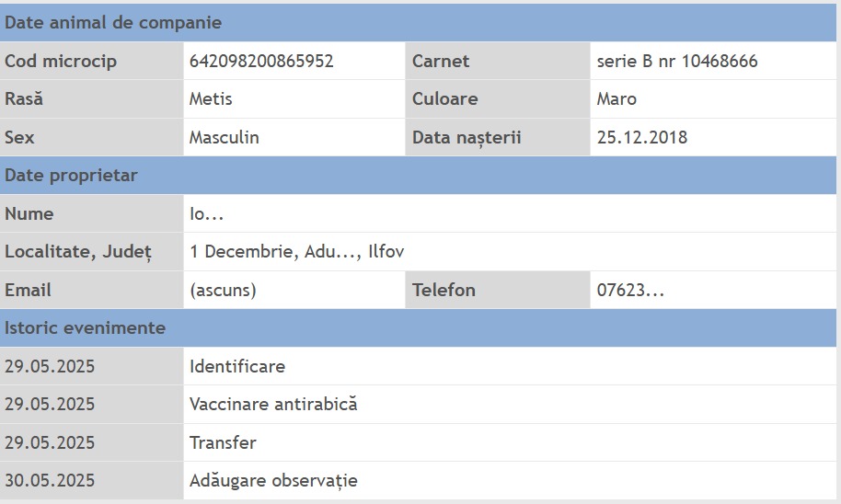Select the Transfer event entry
841x504 pixels.
click(x=223, y=443)
